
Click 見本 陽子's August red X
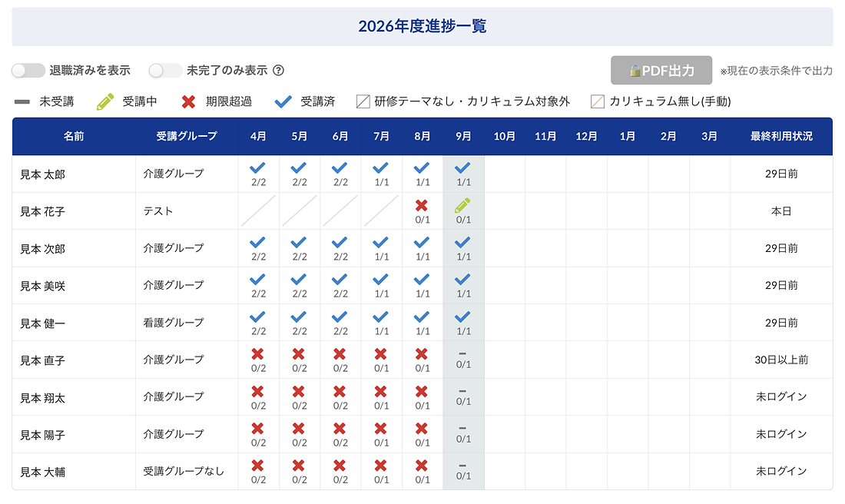pos(422,429)
